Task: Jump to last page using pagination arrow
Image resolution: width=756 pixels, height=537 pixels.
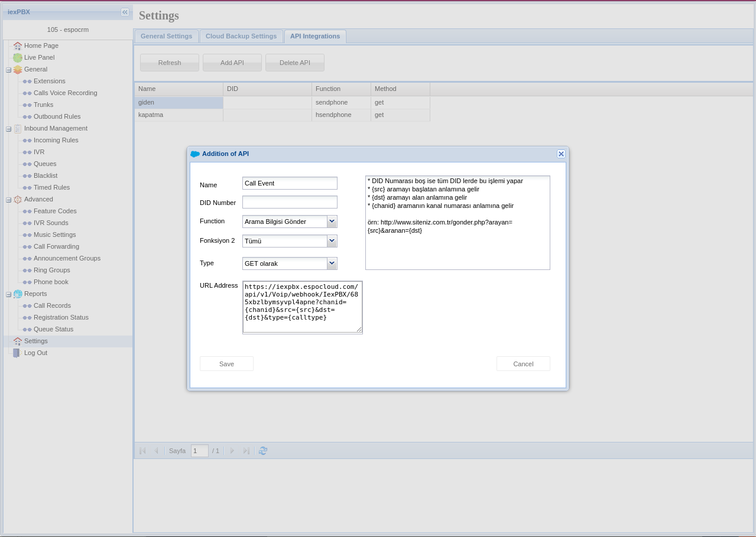Action: point(246,450)
